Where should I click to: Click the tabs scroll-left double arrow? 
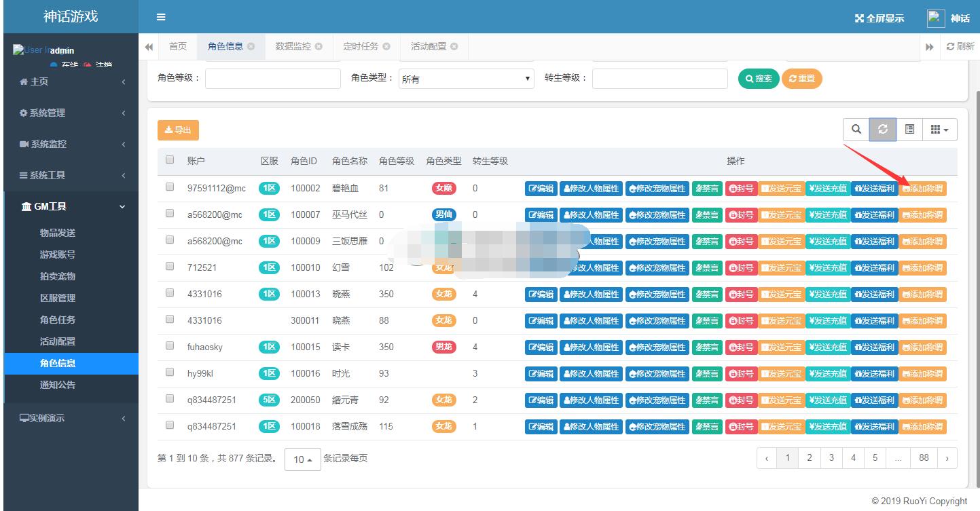(149, 46)
